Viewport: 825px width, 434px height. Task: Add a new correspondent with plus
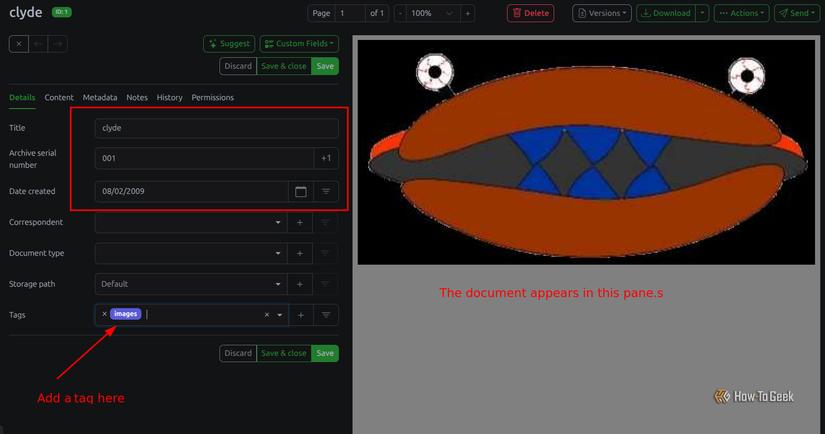point(300,223)
